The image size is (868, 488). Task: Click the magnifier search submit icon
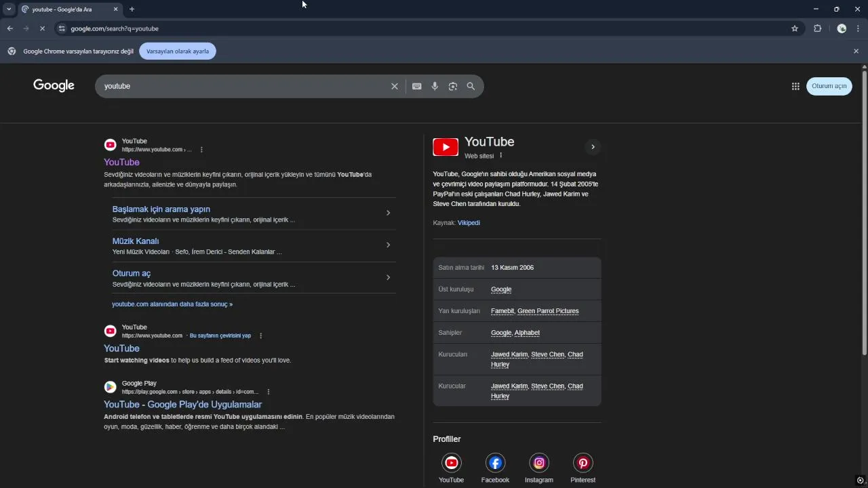tap(471, 86)
